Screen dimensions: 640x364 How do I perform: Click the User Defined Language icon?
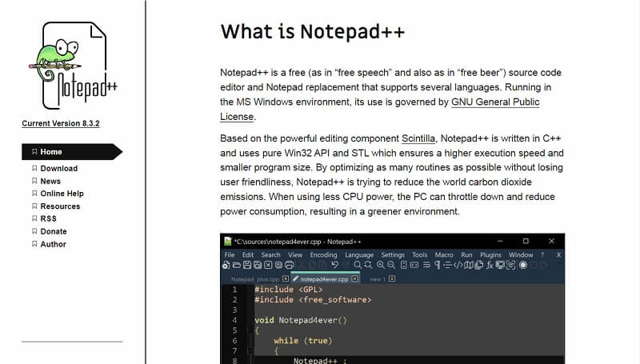pos(458,266)
